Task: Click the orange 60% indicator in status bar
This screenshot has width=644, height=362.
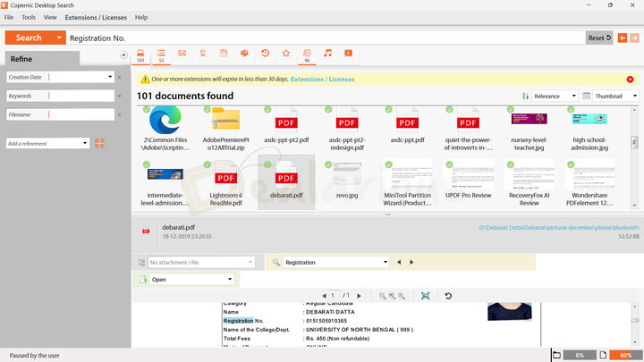Action: (625, 355)
